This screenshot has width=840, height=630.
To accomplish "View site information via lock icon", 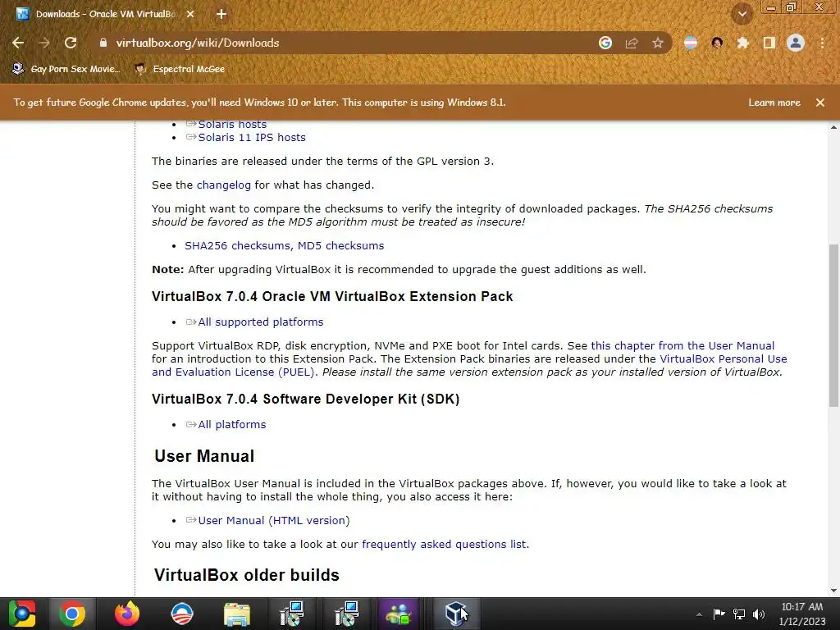I will pyautogui.click(x=103, y=43).
